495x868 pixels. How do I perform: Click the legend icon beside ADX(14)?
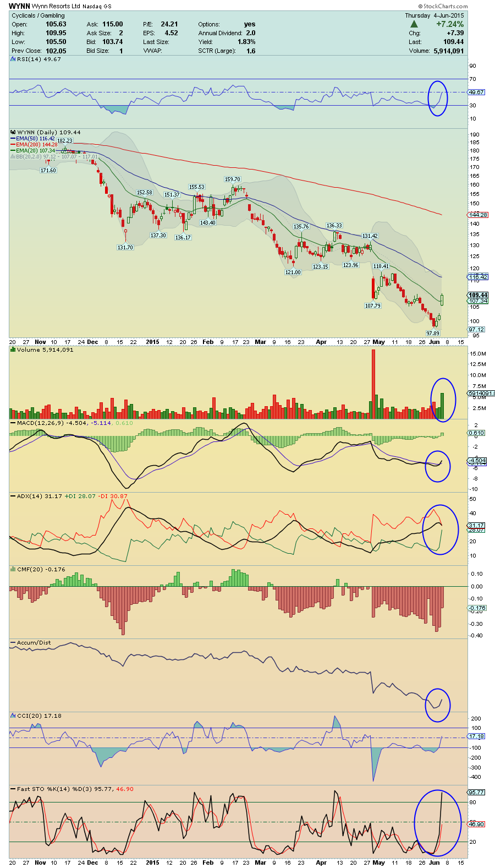tap(13, 496)
